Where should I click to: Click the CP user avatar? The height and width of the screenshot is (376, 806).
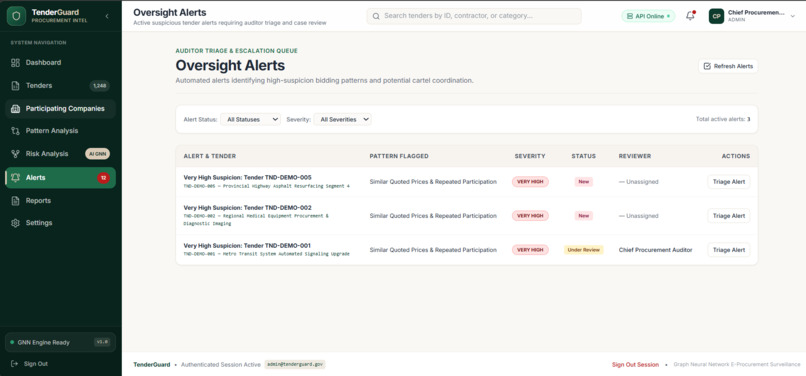[716, 16]
